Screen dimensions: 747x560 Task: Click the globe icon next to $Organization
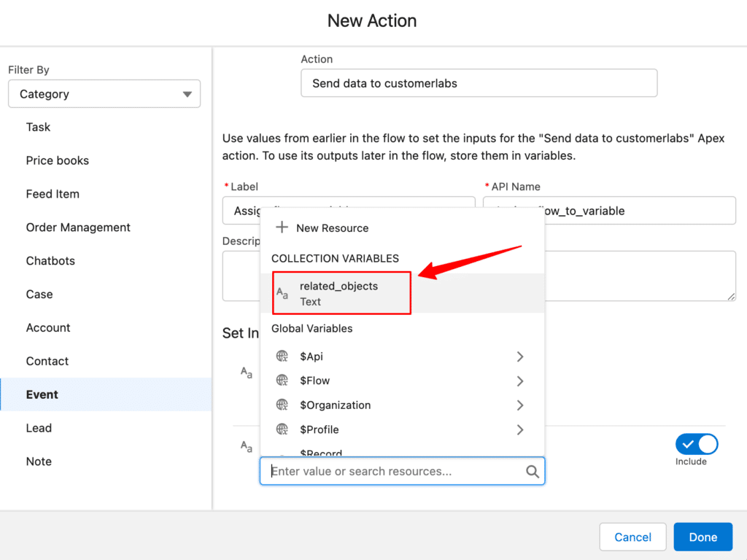[x=282, y=405]
